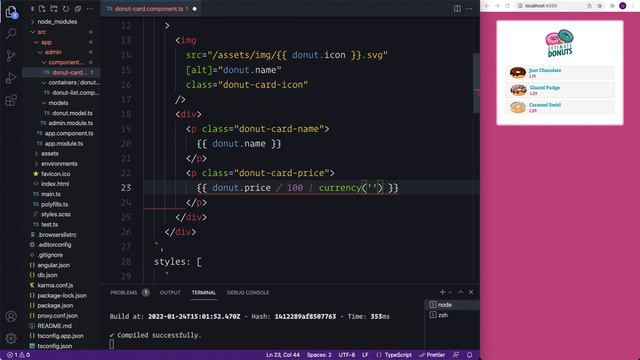
Task: Collapse the components folder
Action: [61, 62]
